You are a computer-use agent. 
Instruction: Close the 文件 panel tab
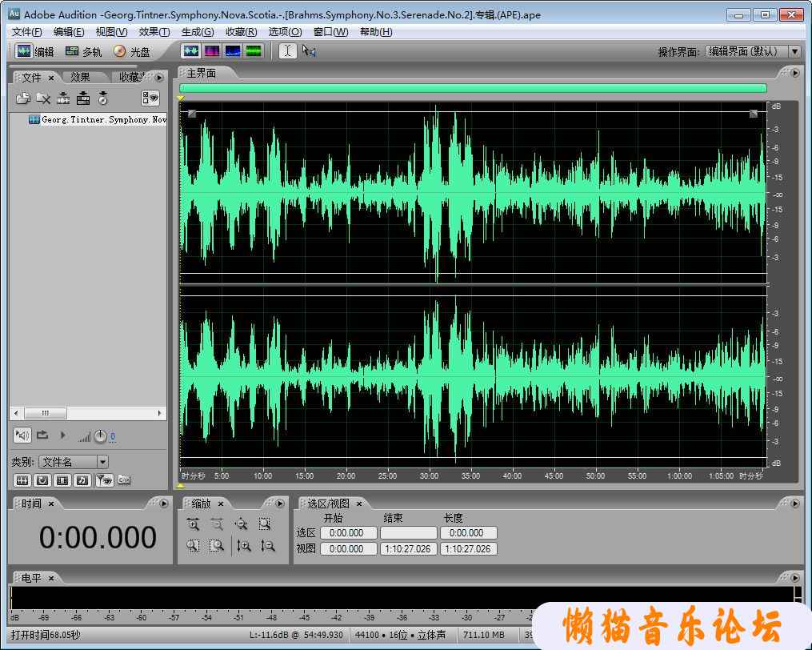pos(50,78)
